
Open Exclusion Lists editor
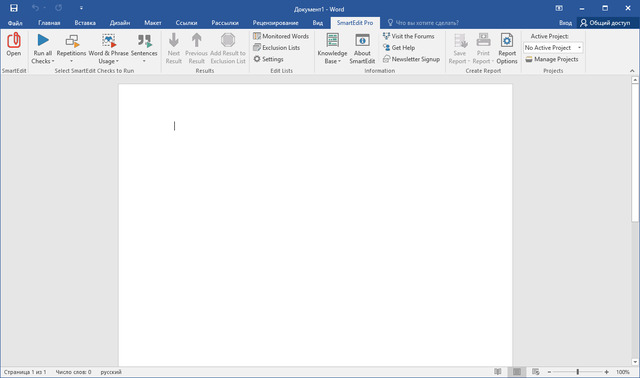tap(276, 48)
